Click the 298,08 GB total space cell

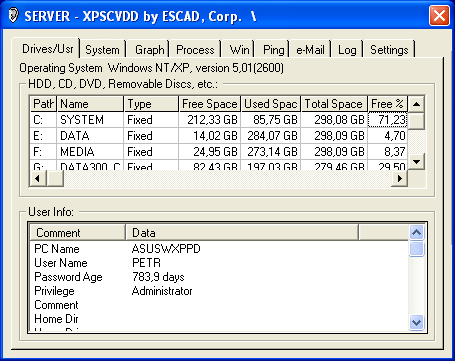334,120
